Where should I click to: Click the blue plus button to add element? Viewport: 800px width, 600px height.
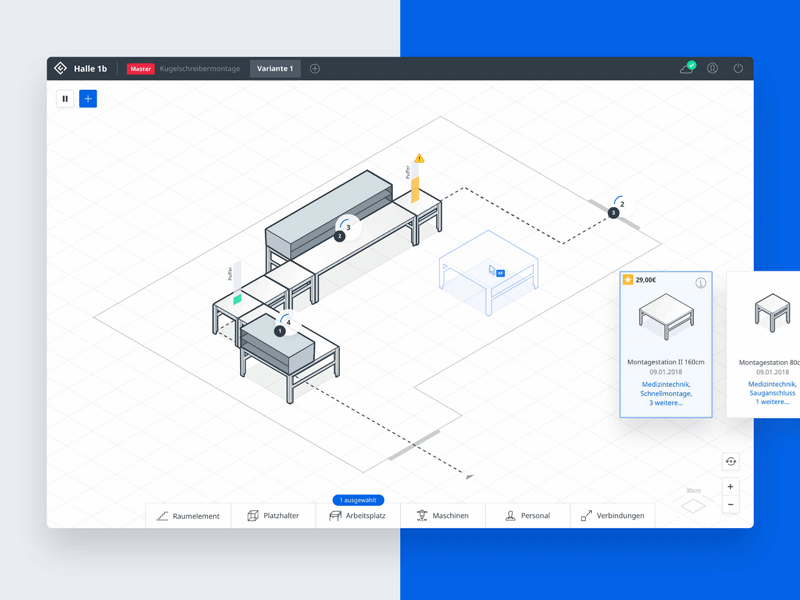tap(88, 98)
